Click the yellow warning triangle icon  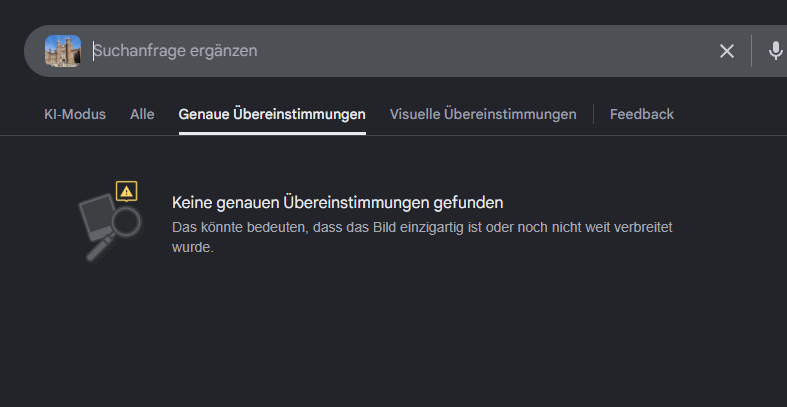coord(126,191)
